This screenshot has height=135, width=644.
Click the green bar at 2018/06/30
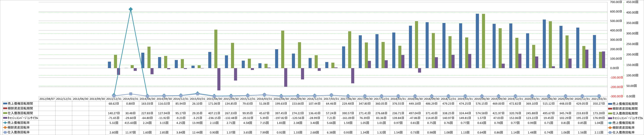pyautogui.click(x=417, y=45)
